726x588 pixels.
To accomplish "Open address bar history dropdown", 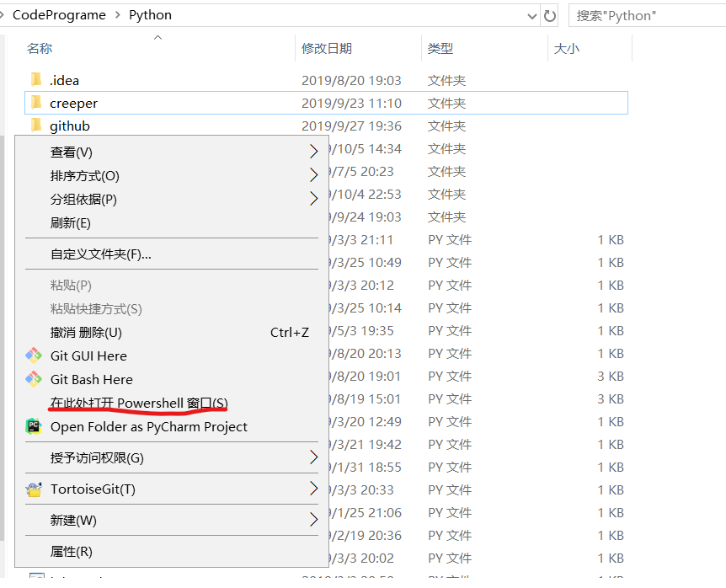I will tap(532, 16).
